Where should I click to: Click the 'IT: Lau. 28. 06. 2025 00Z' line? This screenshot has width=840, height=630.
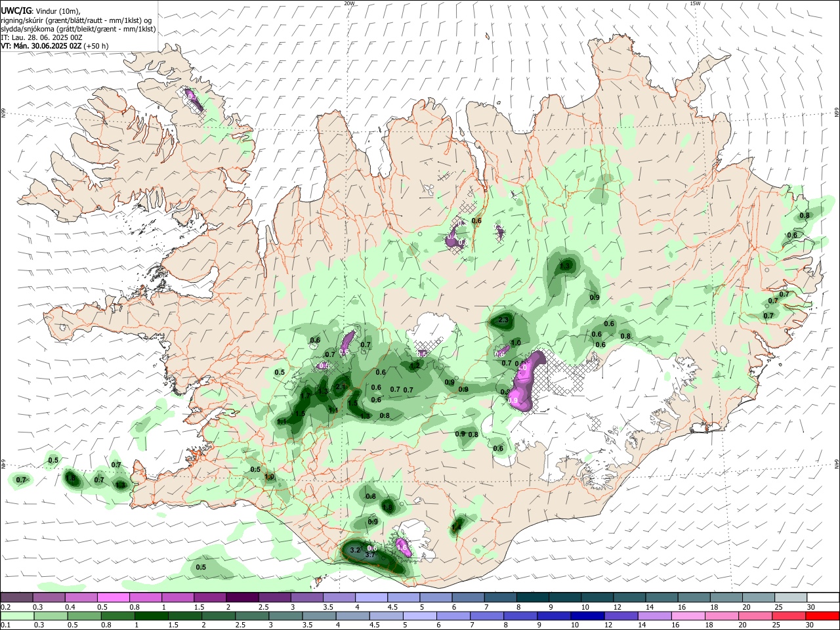tap(41, 37)
